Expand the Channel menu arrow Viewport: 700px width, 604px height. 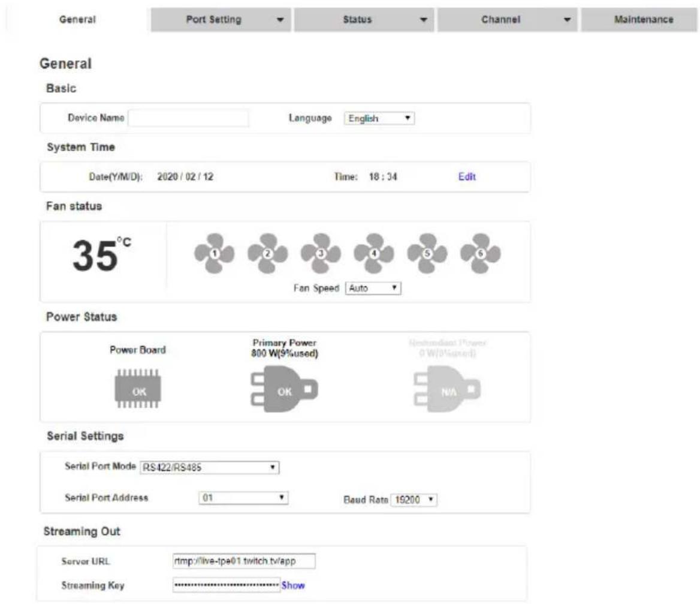[567, 20]
